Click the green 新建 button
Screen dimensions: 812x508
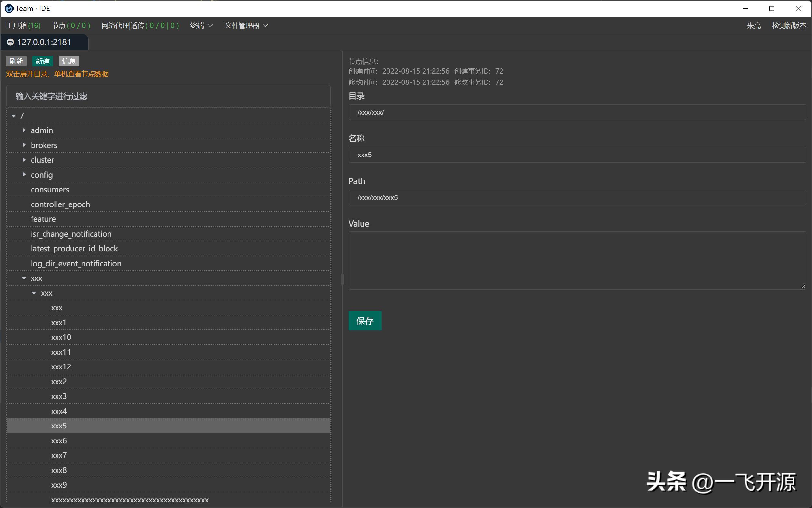[42, 61]
